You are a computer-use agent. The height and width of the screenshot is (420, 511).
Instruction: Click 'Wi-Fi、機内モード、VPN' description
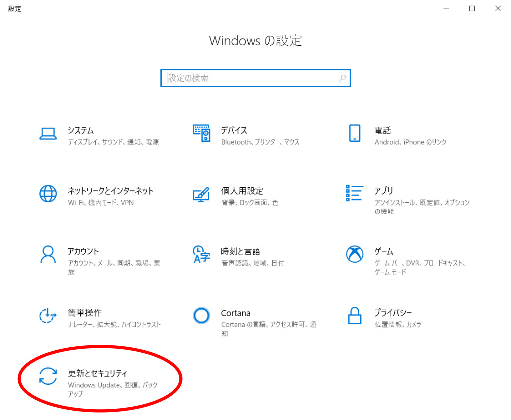tap(101, 203)
